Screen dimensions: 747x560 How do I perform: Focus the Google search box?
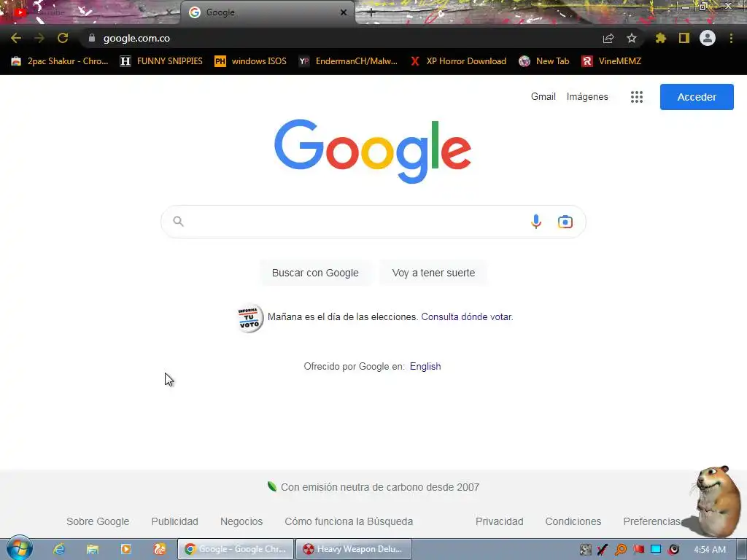click(x=373, y=222)
